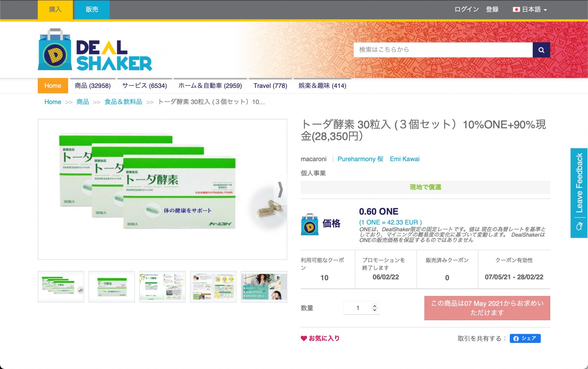Select the 販売 tab
This screenshot has width=588, height=369.
(x=92, y=9)
